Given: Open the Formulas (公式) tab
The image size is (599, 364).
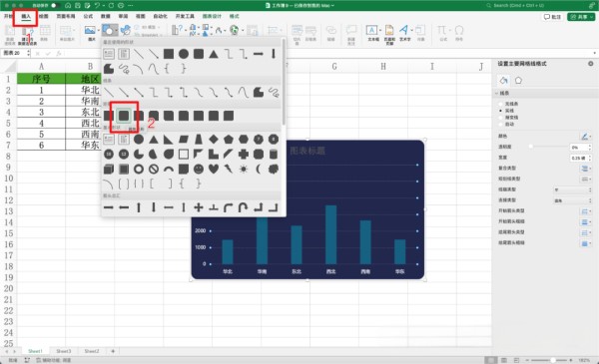Looking at the screenshot, I should click(88, 16).
